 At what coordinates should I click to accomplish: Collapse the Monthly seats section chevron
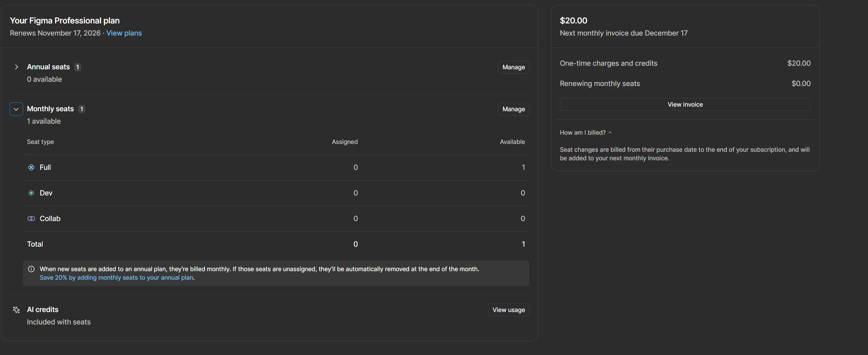tap(16, 109)
